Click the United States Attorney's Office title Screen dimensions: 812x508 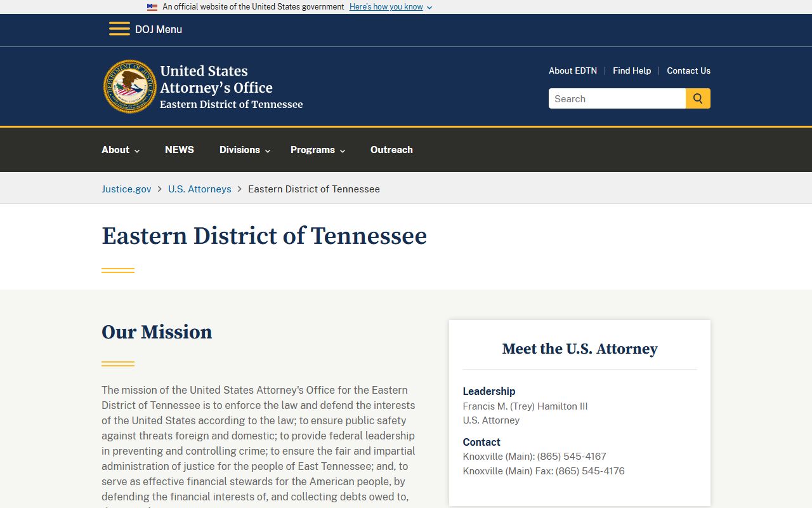point(216,79)
